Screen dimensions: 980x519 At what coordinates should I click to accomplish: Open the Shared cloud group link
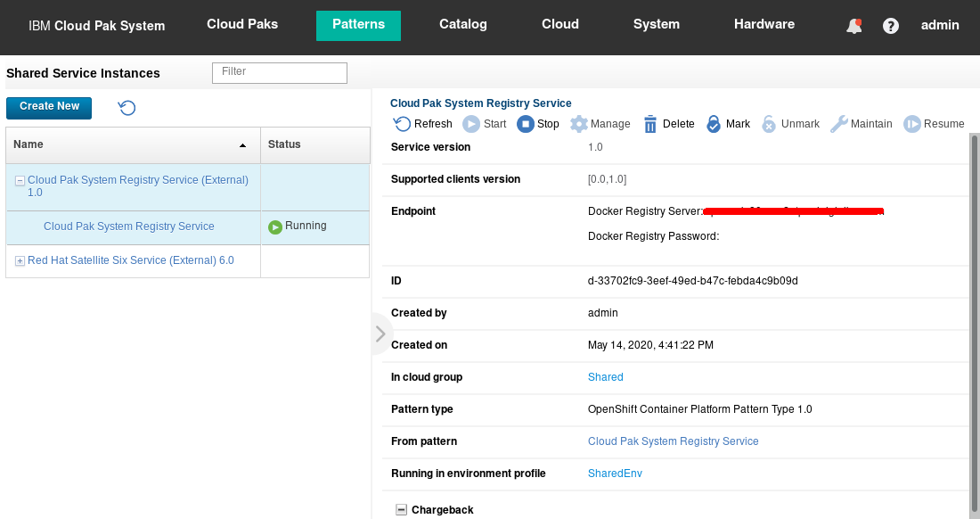click(605, 377)
